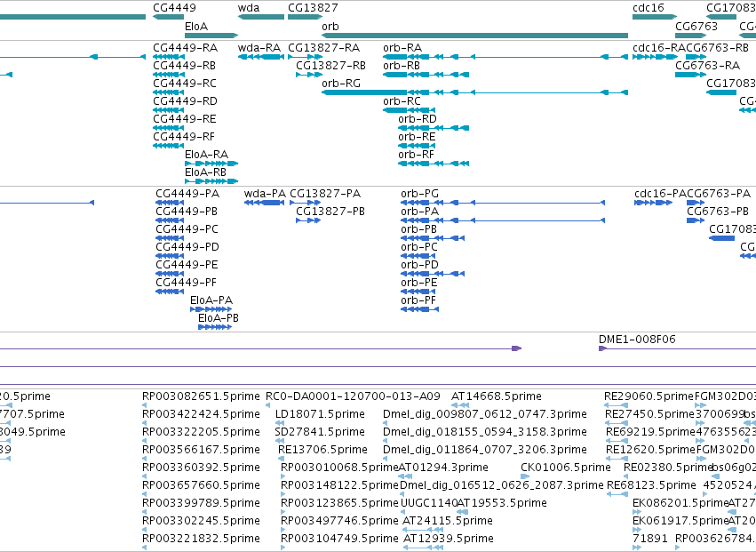The width and height of the screenshot is (756, 552).
Task: Select EST AT12939.5prime
Action: [x=449, y=539]
